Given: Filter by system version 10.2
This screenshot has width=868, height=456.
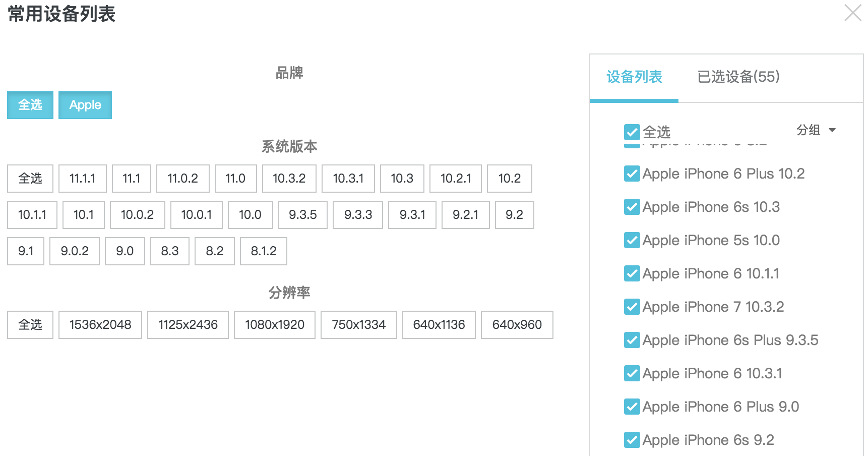Looking at the screenshot, I should click(510, 179).
